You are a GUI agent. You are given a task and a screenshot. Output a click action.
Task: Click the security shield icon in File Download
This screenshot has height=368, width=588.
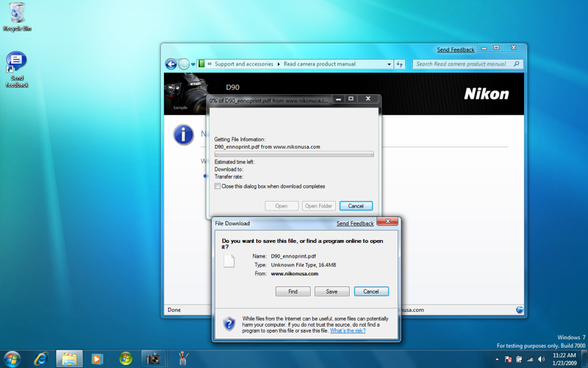click(x=229, y=324)
